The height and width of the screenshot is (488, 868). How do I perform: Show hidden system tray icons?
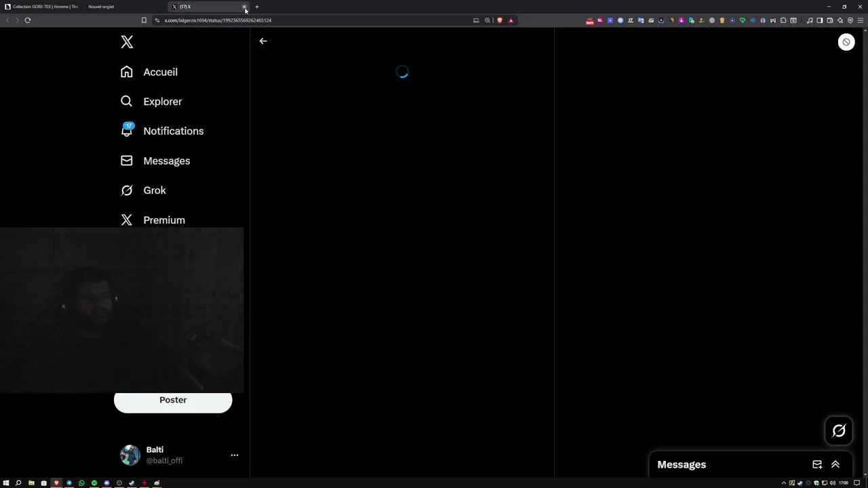coord(784,483)
